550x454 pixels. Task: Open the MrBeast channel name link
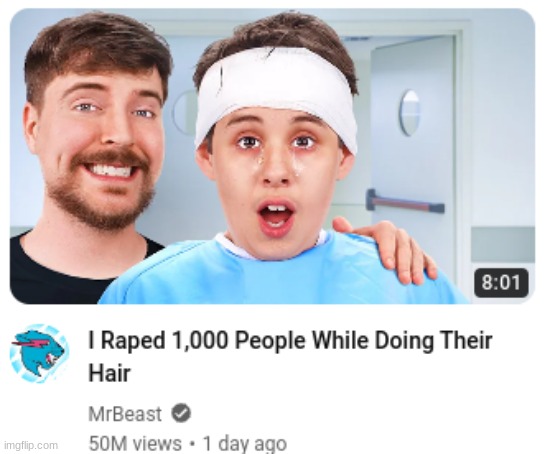125,414
